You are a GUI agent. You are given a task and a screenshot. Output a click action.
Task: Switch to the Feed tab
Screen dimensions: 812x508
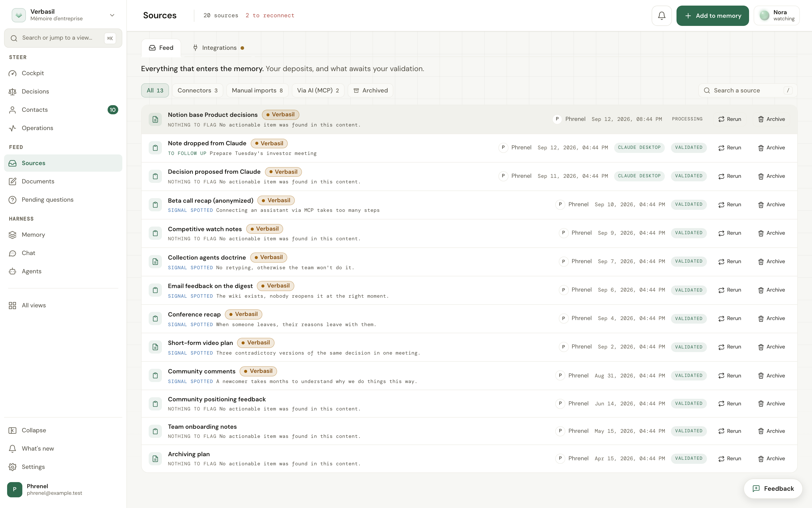click(x=161, y=48)
